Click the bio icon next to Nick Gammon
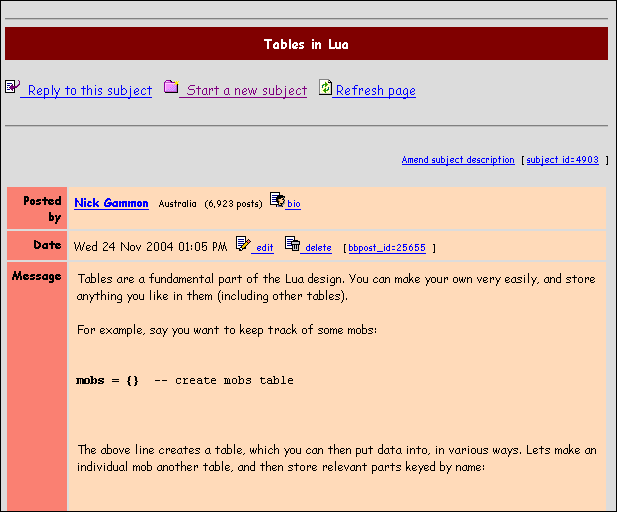 pos(277,200)
